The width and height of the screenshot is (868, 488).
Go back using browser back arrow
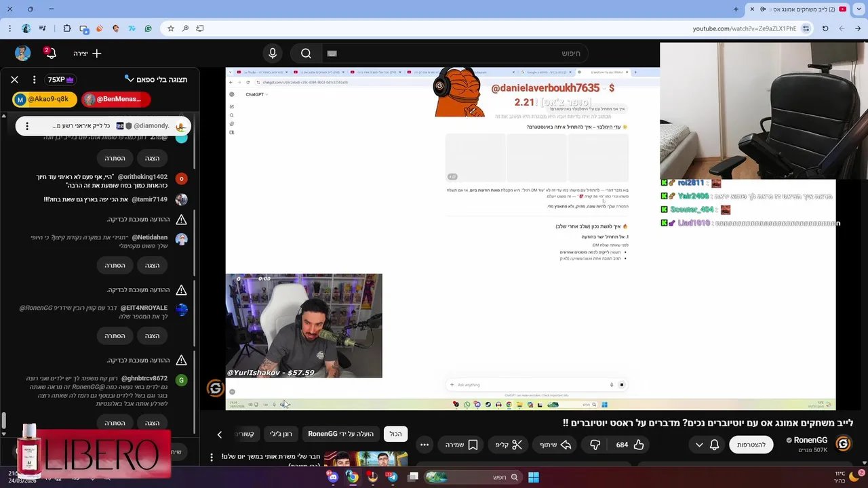point(859,28)
